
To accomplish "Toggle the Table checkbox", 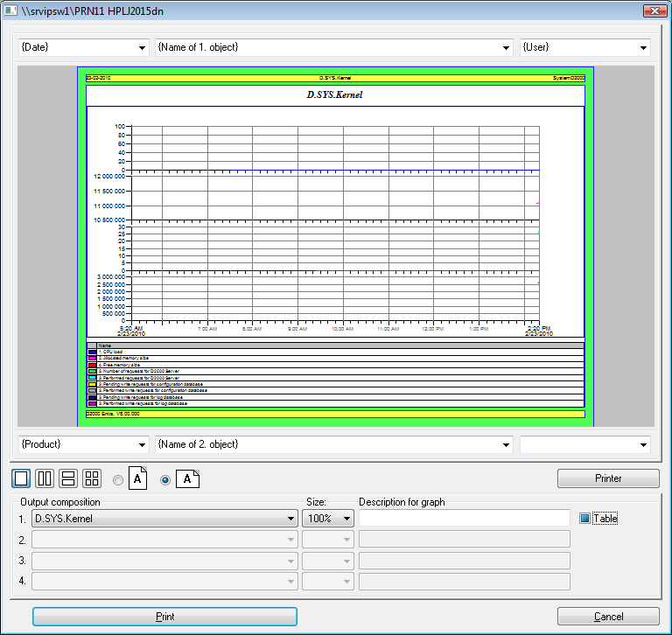I will click(x=585, y=518).
